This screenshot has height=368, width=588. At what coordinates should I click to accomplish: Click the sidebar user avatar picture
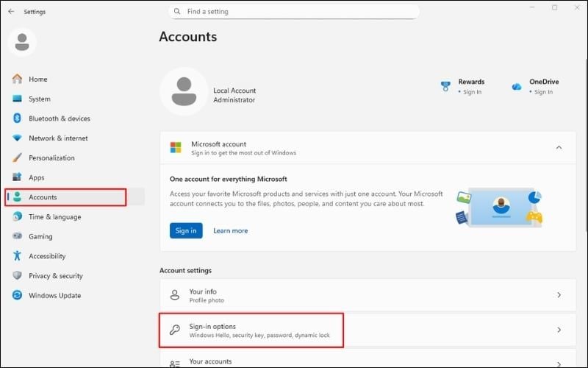pos(22,42)
